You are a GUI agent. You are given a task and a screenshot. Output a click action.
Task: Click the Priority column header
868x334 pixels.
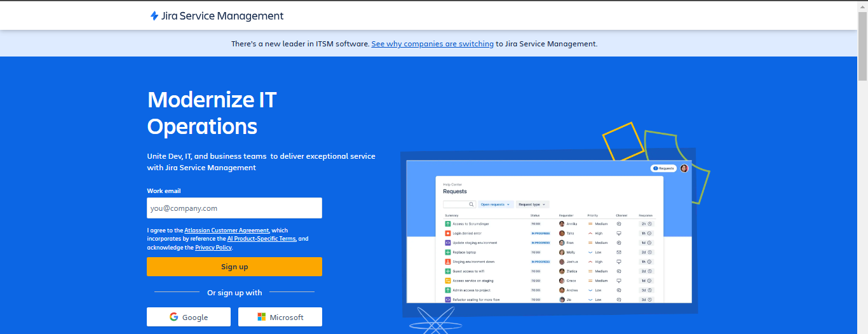pyautogui.click(x=593, y=215)
